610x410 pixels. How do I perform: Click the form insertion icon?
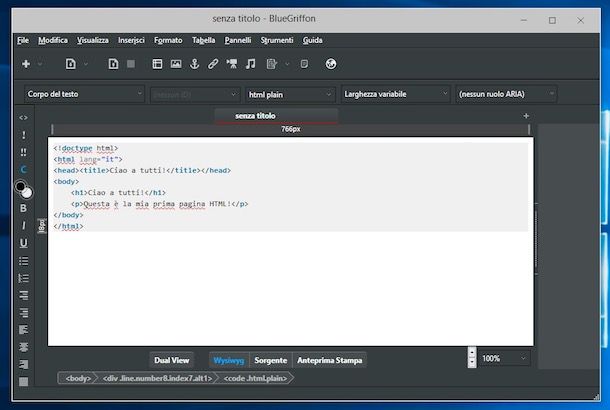tap(272, 64)
